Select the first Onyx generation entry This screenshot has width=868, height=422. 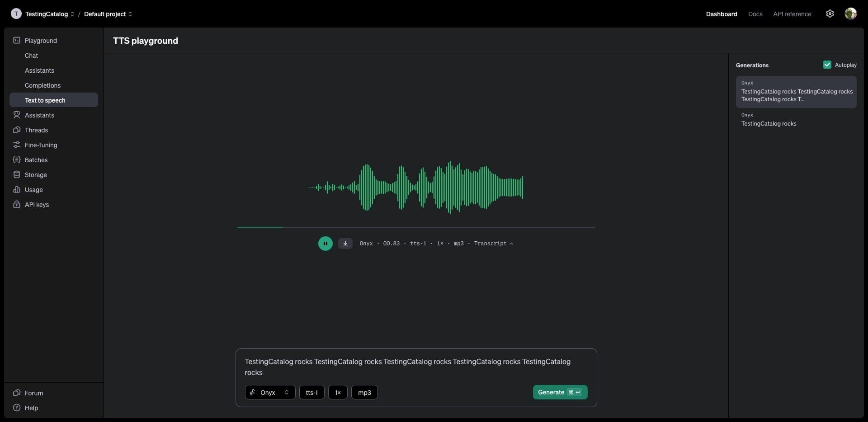[796, 92]
